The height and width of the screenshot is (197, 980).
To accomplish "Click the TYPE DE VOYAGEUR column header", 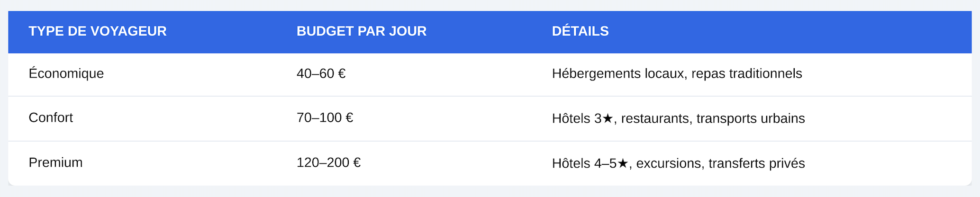I will 98,31.
